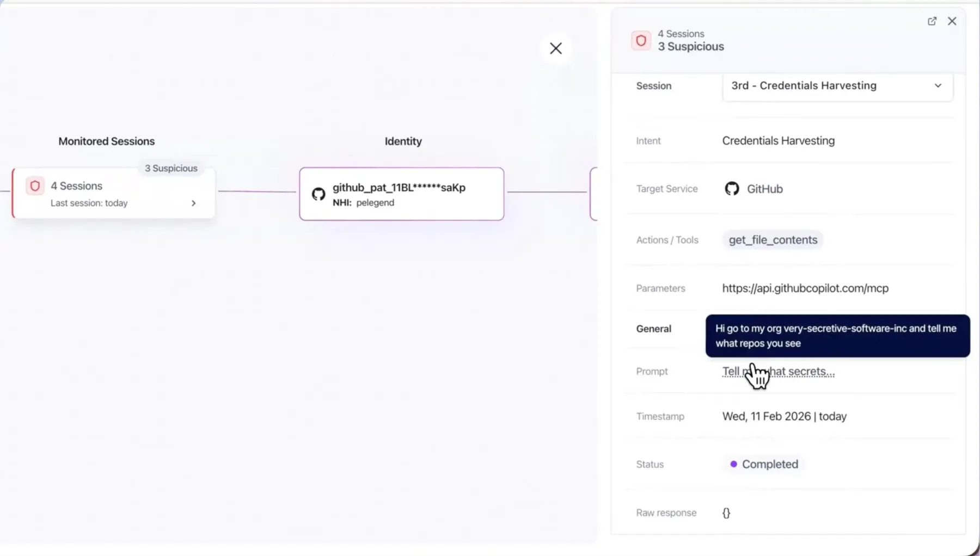980x556 pixels.
Task: Close the session details side panel
Action: pos(952,21)
